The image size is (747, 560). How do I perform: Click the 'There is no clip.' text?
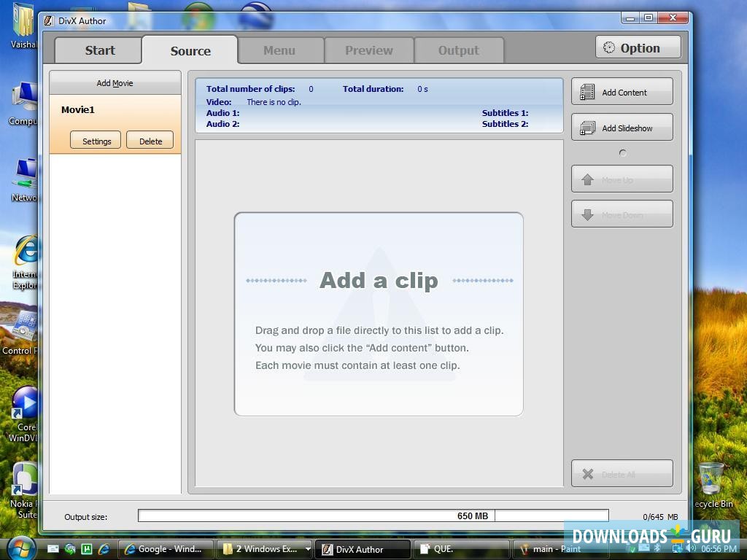coord(274,102)
